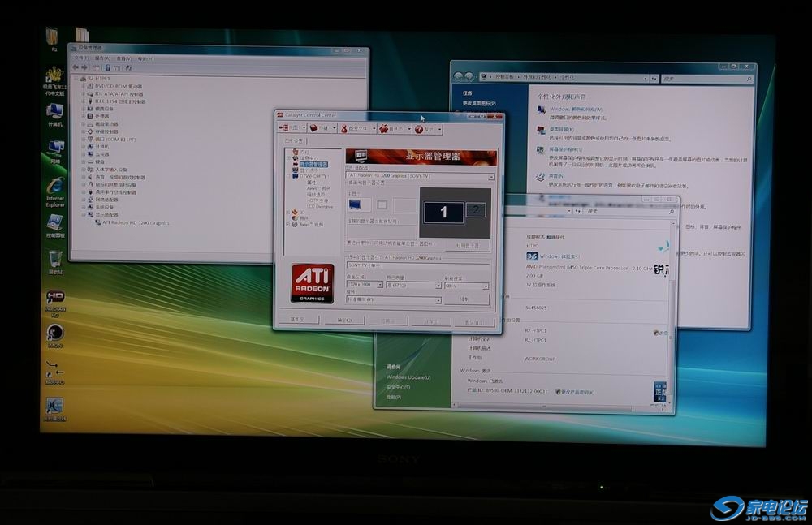Screen dimensions: 812x525
Task: Click the Windows Update link
Action: [x=408, y=377]
